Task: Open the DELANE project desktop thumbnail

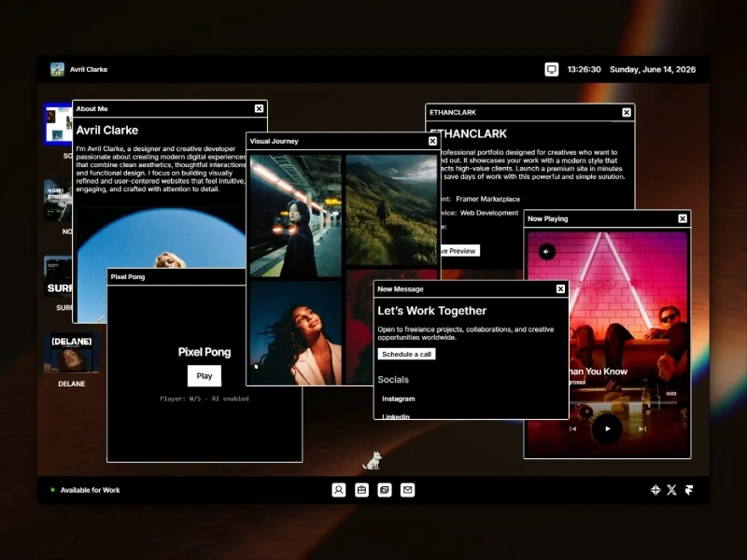Action: [72, 353]
